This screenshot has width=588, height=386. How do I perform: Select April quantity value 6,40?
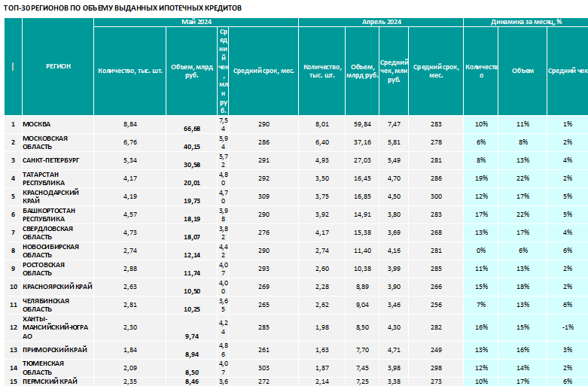tap(322, 142)
